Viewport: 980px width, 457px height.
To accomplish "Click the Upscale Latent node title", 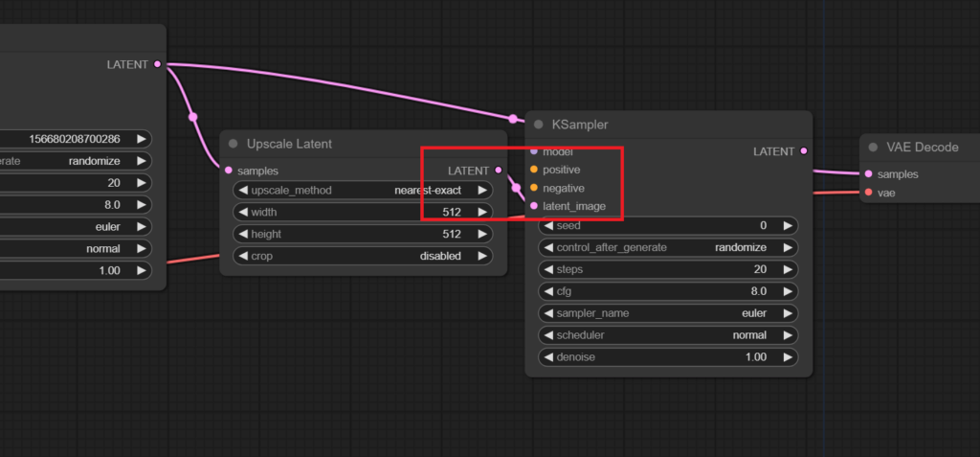I will point(290,144).
